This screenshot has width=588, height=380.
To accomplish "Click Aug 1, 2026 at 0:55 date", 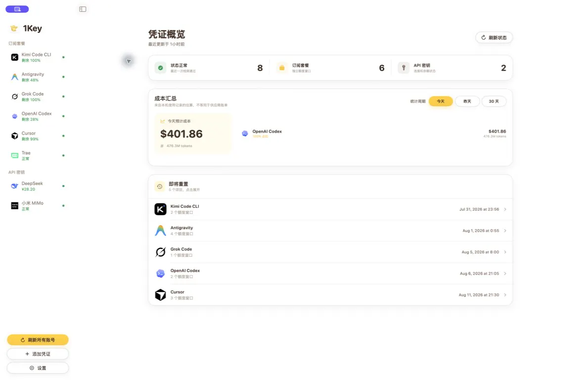I will (x=480, y=231).
